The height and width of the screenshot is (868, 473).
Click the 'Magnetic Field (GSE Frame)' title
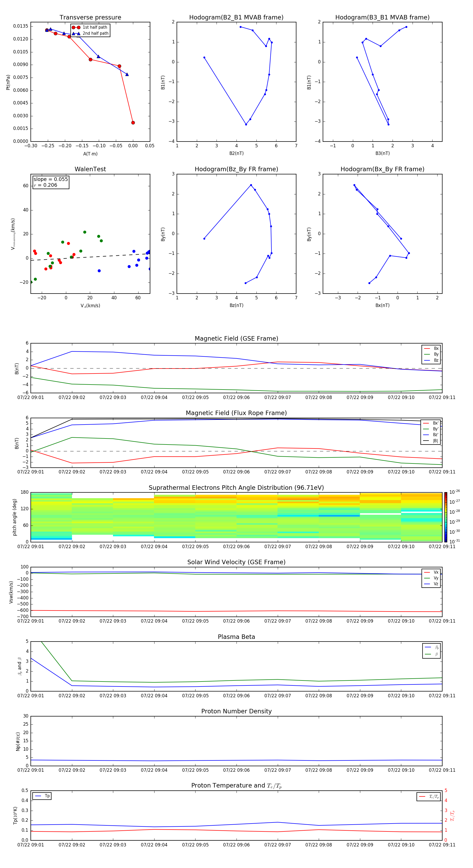coord(236,339)
